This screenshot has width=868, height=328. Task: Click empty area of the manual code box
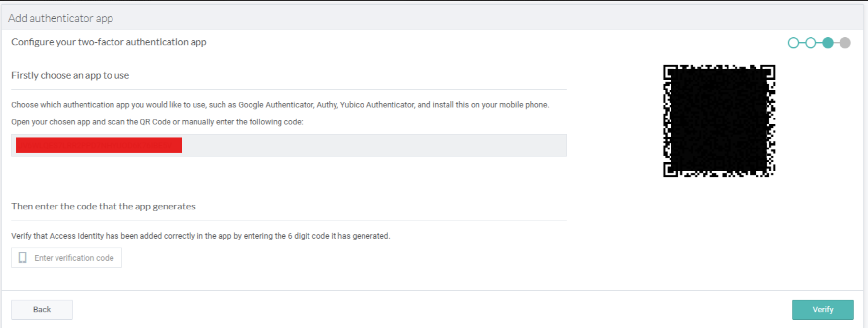pyautogui.click(x=373, y=145)
